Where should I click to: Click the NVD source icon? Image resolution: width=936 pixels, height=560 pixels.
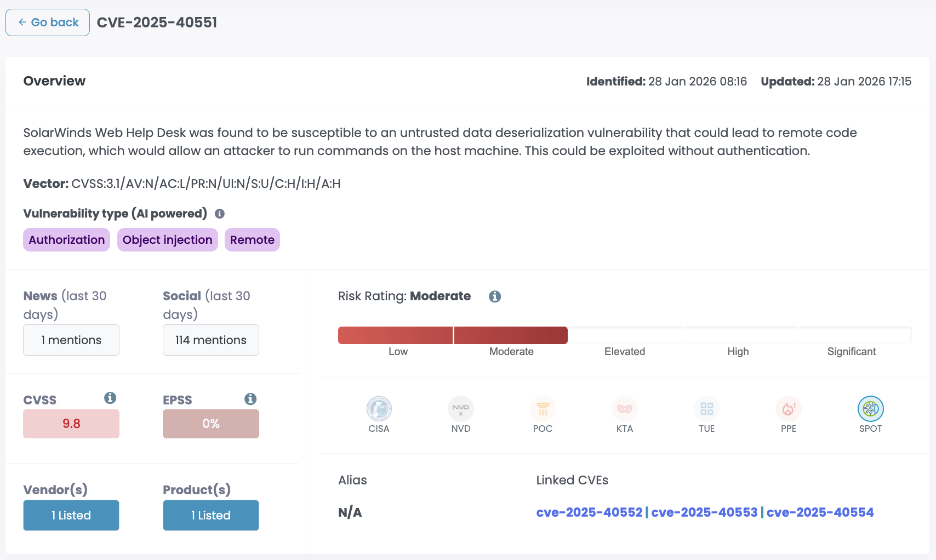point(461,409)
